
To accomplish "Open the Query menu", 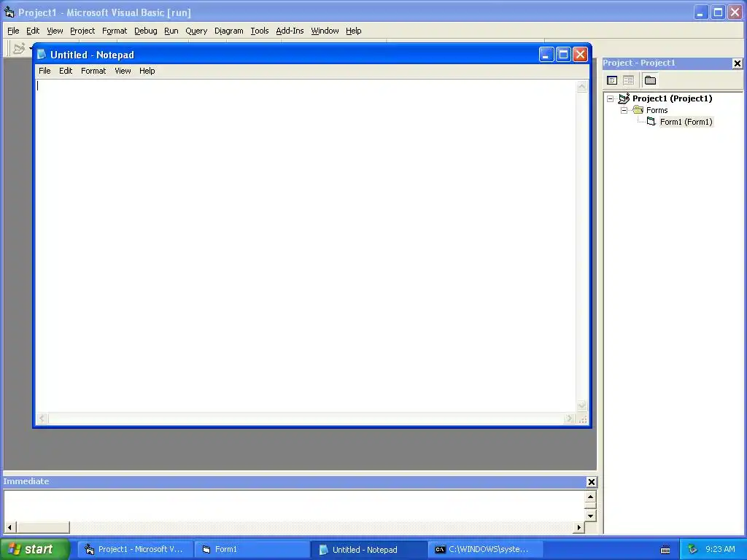I will pyautogui.click(x=196, y=31).
